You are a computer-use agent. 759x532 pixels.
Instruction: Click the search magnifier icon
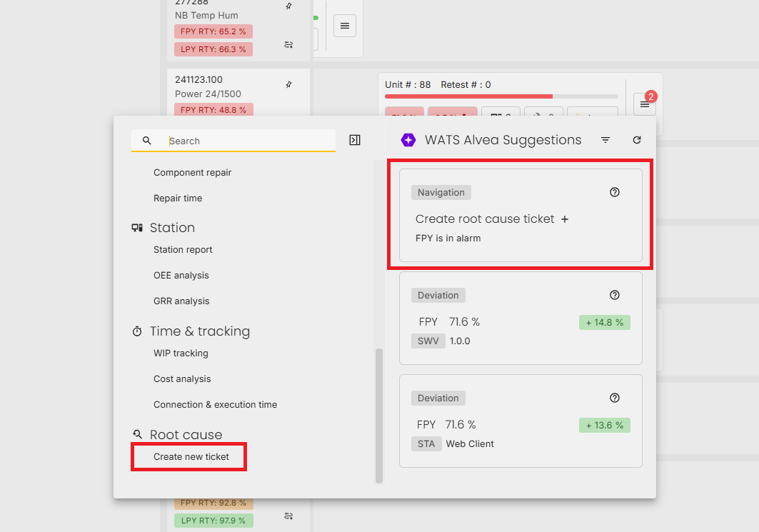point(146,141)
